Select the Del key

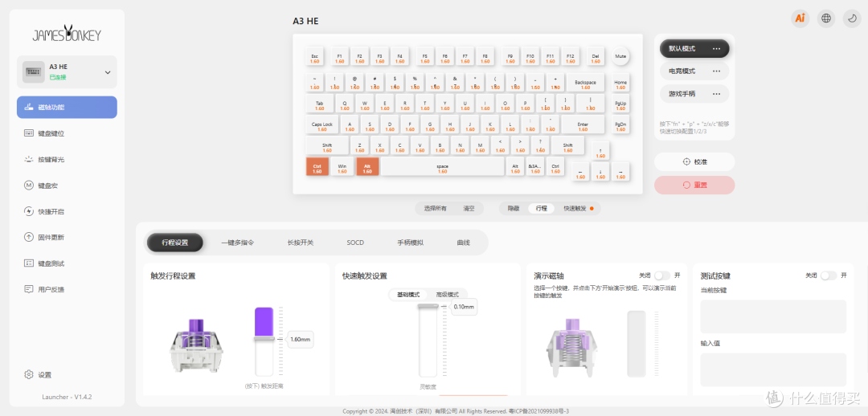pos(596,56)
